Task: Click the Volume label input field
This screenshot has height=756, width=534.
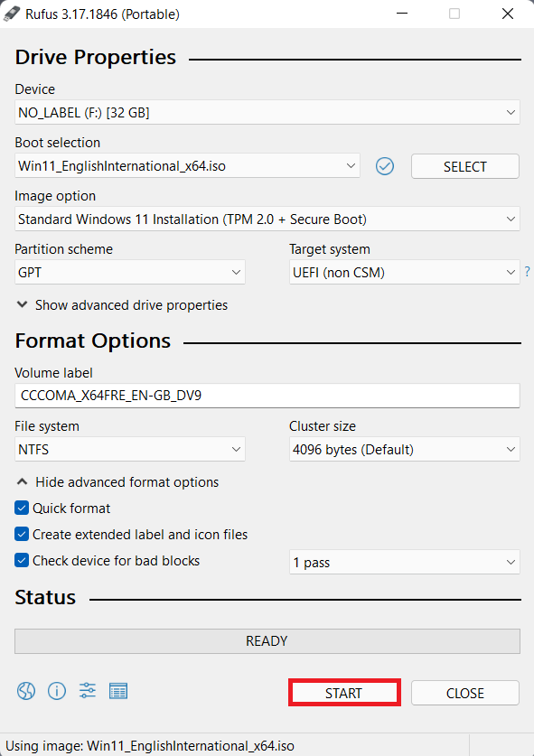Action: coord(267,396)
